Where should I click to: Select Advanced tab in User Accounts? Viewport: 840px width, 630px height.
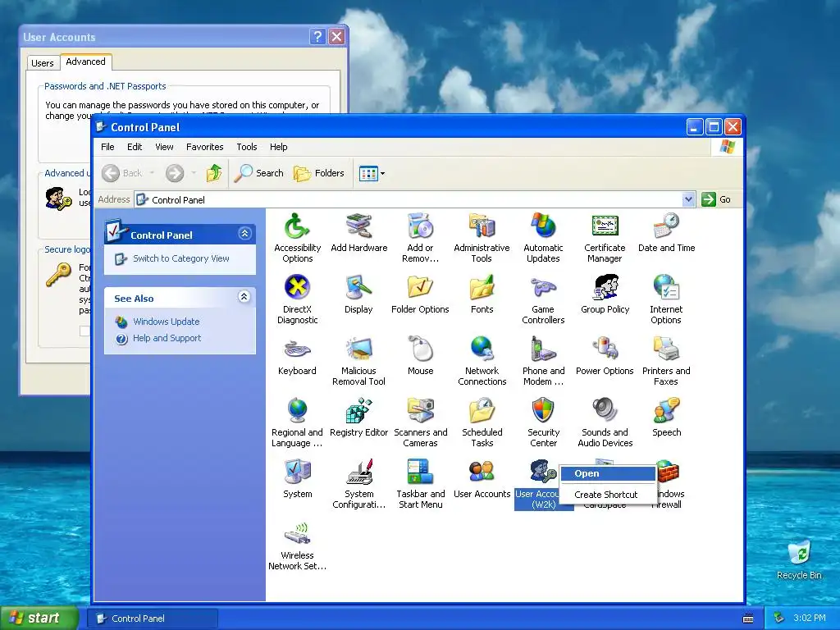tap(85, 62)
